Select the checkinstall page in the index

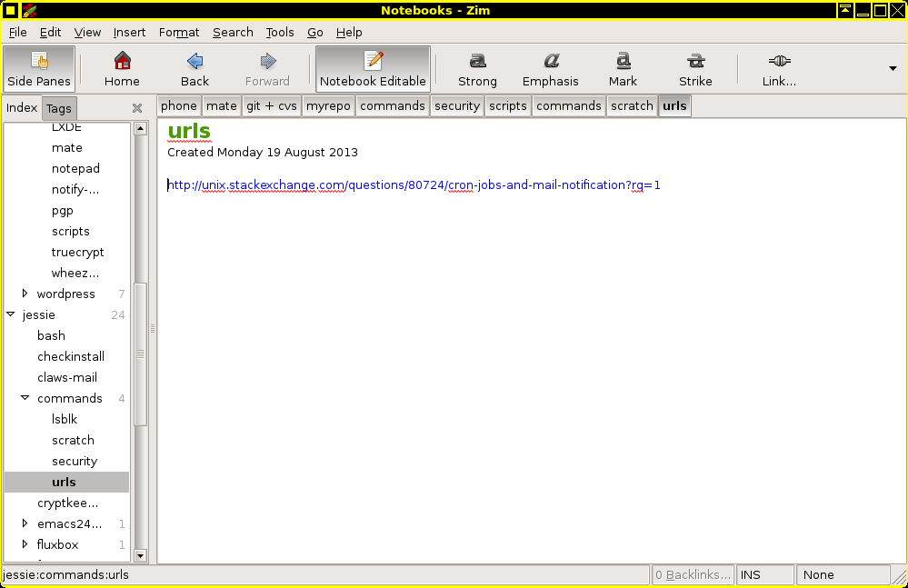[71, 356]
